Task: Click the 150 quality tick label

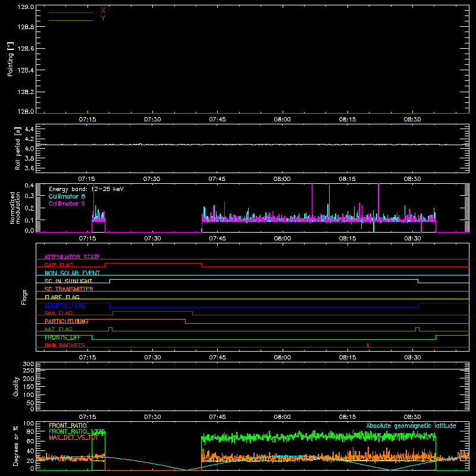Action: 29,387
